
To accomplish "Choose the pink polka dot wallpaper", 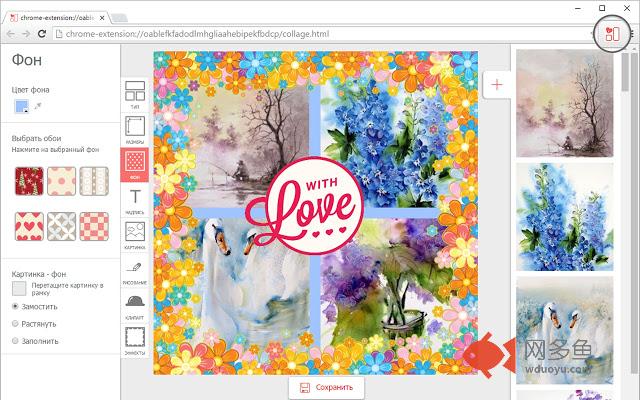I will click(62, 181).
